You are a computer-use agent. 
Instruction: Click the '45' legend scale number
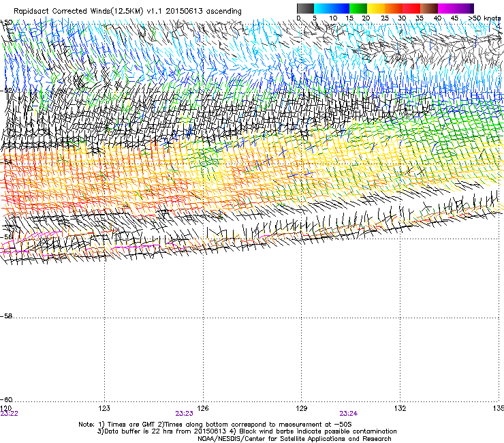pos(454,18)
